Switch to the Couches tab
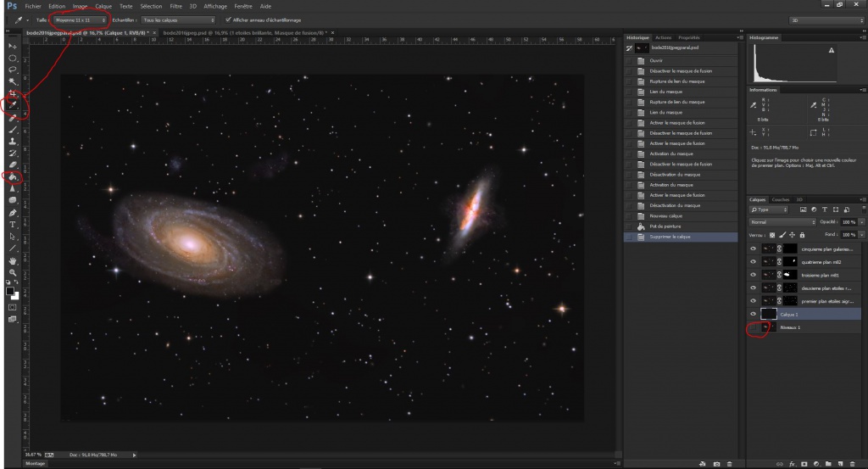The image size is (868, 469). tap(780, 199)
